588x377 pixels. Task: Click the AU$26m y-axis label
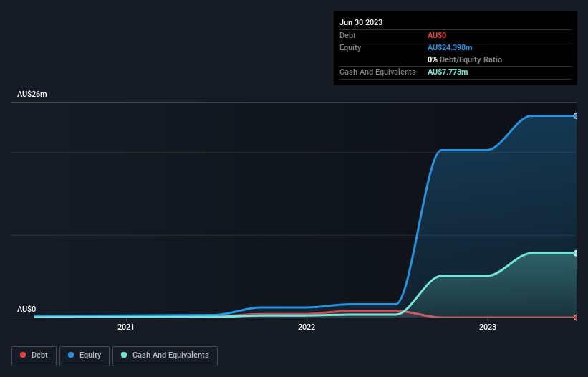pyautogui.click(x=32, y=94)
